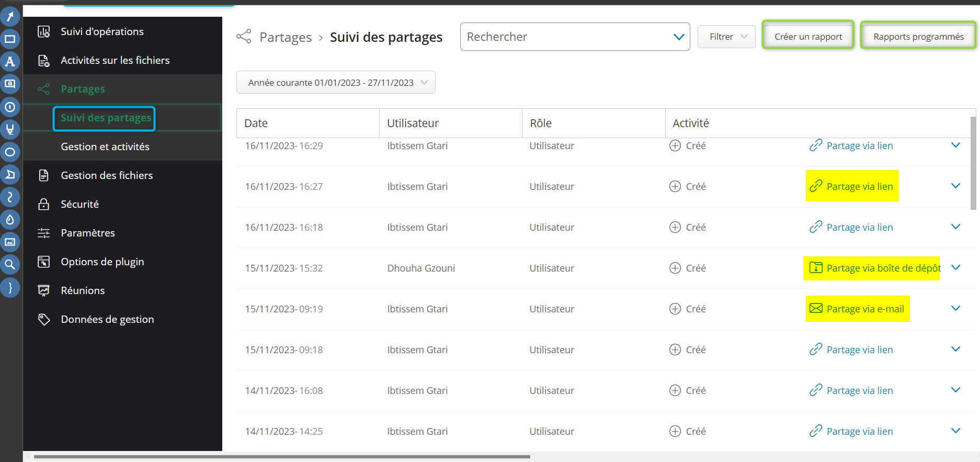Select the highlighter marker tool

10,129
